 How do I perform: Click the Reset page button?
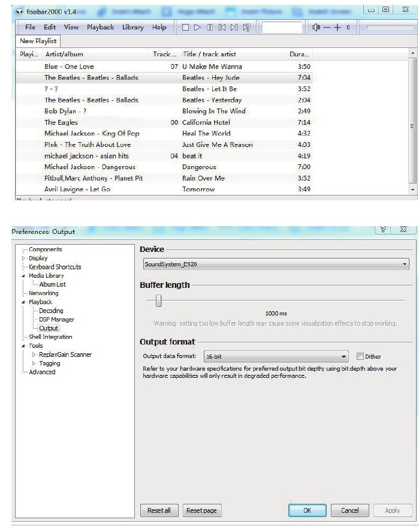201,510
